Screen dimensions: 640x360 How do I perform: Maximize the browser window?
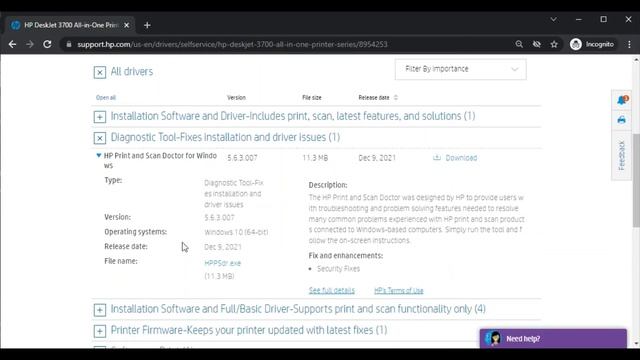[x=603, y=19]
